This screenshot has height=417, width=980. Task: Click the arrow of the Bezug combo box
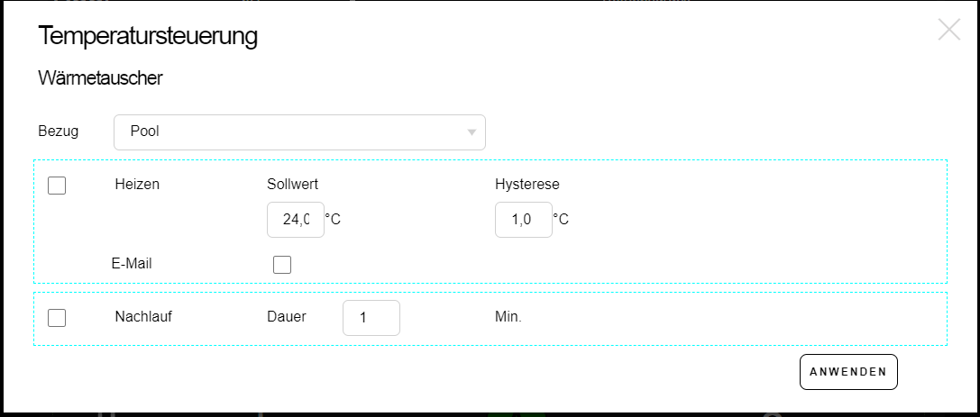472,133
